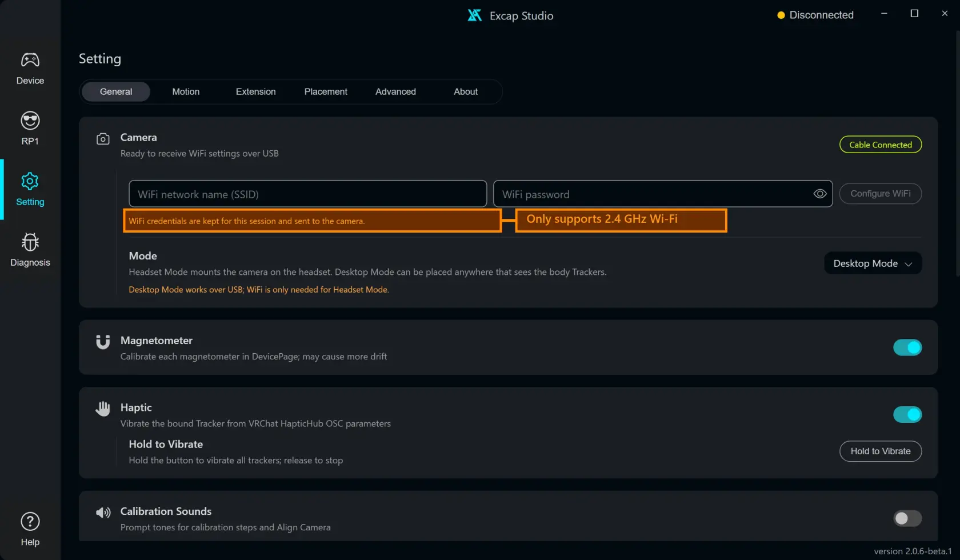960x560 pixels.
Task: Disable the Magnetometer toggle
Action: 907,347
